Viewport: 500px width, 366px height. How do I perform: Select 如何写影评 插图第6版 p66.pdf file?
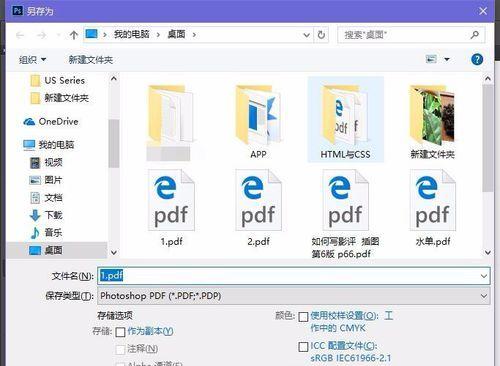345,214
